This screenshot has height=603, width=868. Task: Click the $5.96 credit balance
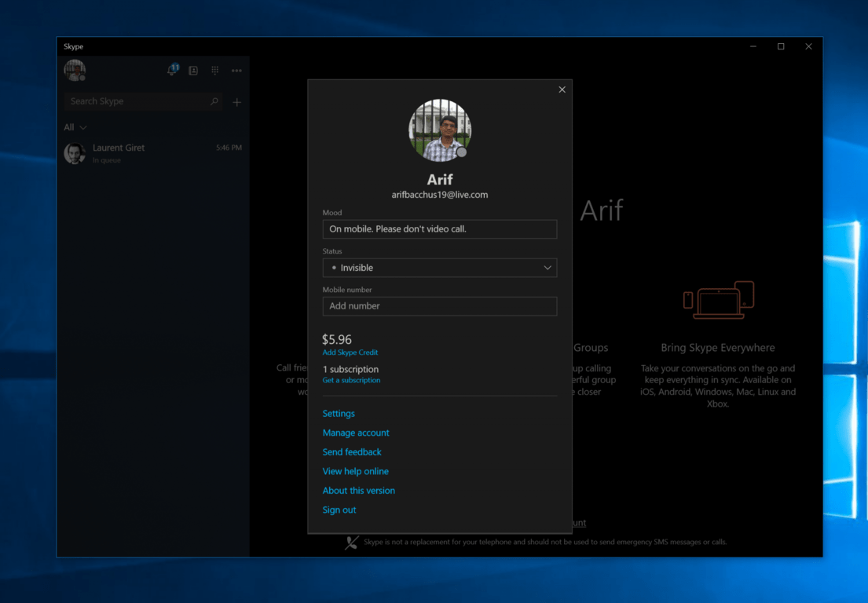point(336,339)
